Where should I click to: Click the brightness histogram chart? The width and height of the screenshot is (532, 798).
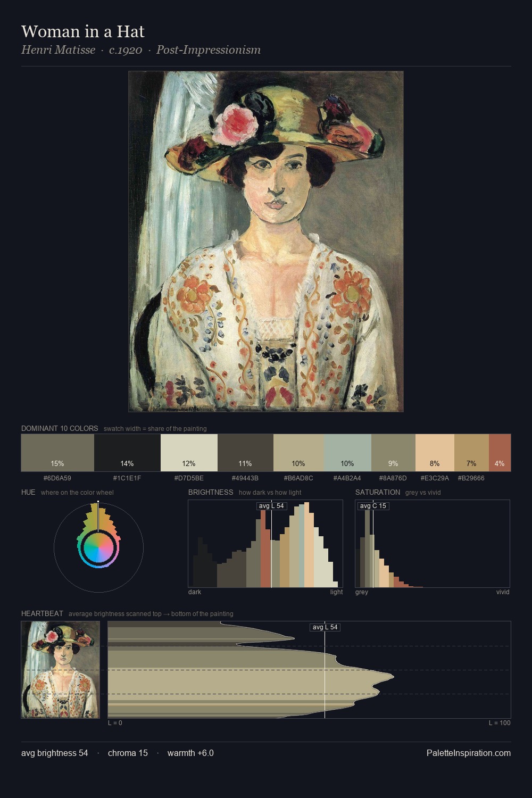coord(265,544)
